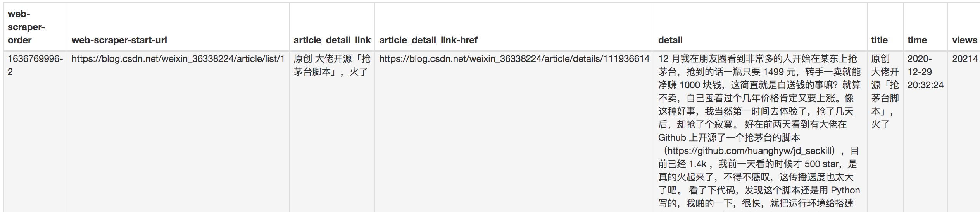
Task: Click the views column header
Action: (964, 40)
